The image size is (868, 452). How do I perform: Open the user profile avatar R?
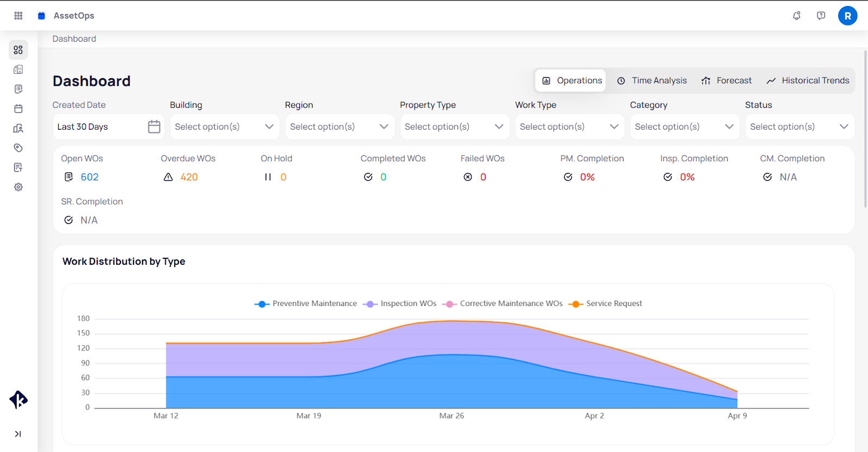(x=847, y=16)
